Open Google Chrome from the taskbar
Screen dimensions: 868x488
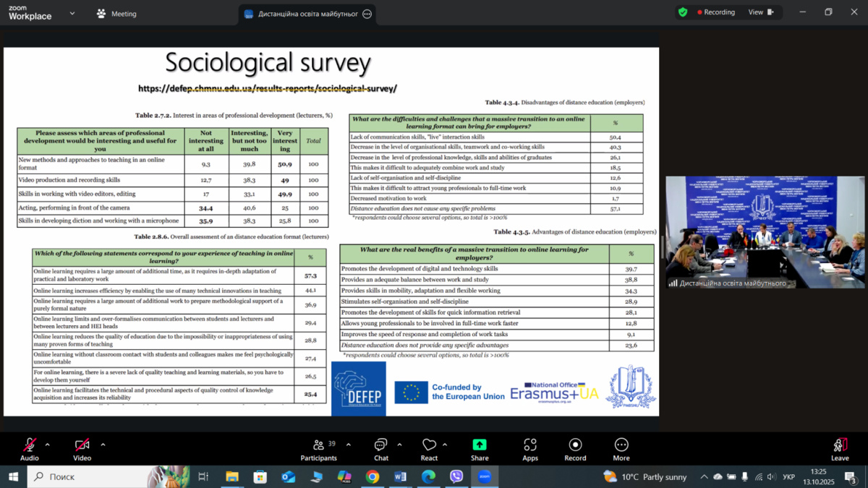[x=372, y=476]
